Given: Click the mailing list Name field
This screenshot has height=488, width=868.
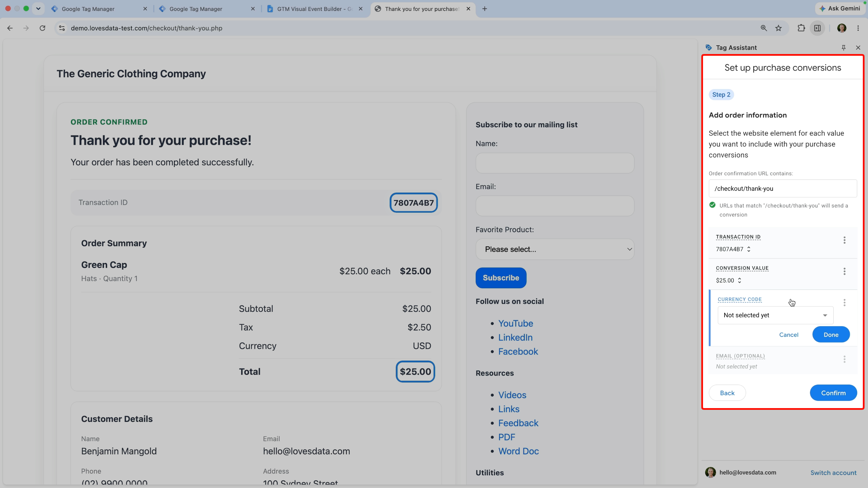Looking at the screenshot, I should (x=555, y=163).
